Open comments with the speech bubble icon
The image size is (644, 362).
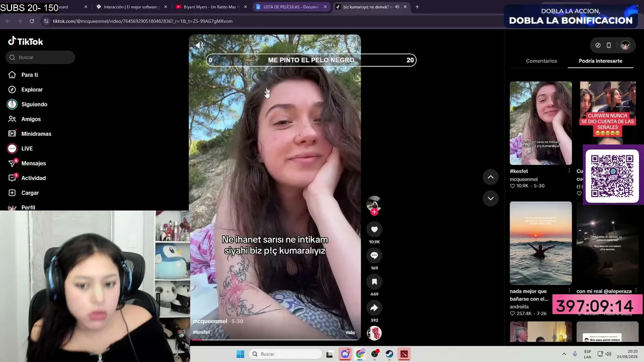374,255
